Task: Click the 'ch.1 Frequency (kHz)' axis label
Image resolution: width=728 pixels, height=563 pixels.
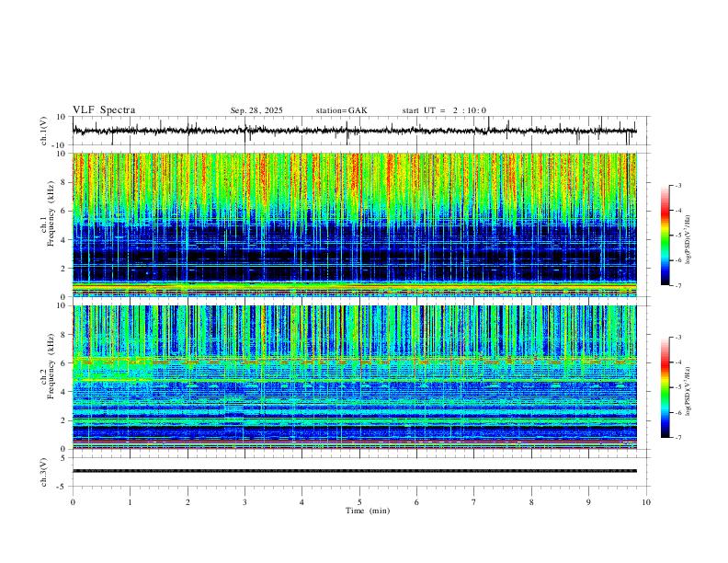Action: (48, 214)
